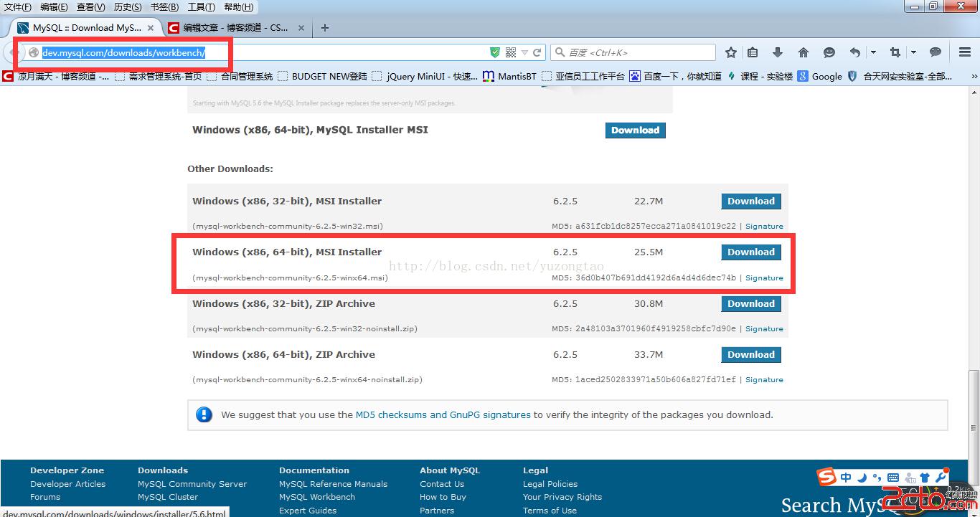Open Signature link for winx64.msi
The image size is (980, 517).
pyautogui.click(x=764, y=278)
